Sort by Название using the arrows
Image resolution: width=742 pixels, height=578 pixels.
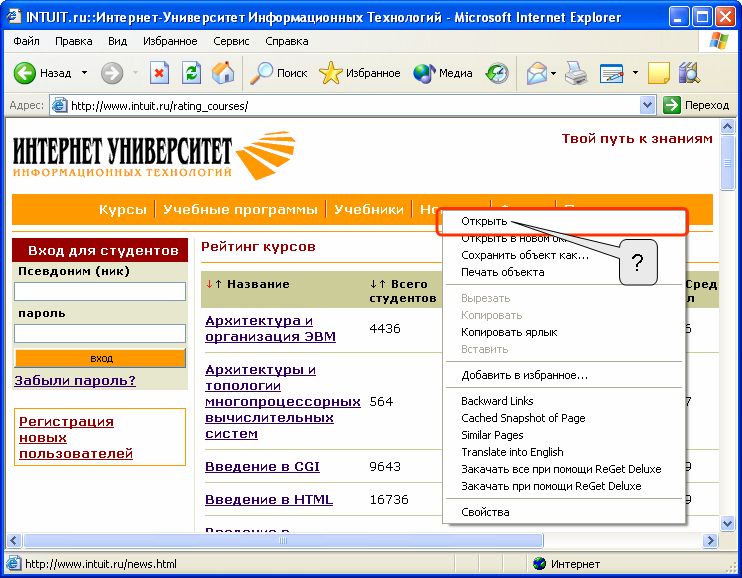pyautogui.click(x=214, y=284)
